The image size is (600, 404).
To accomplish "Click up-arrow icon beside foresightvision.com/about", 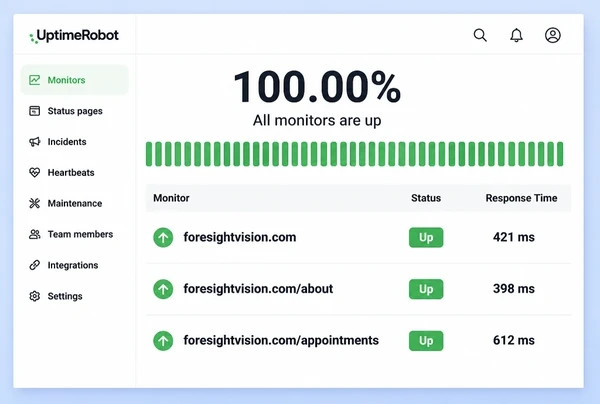I will (163, 289).
